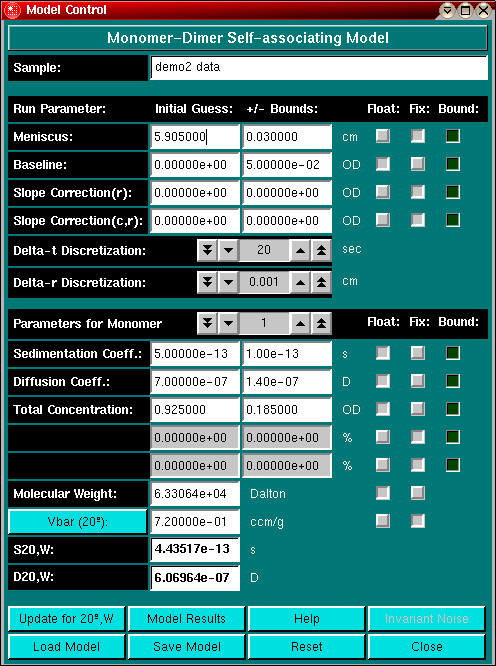Click Delta-r Discretization single down arrow
Screen dimensions: 496x666
pos(228,282)
